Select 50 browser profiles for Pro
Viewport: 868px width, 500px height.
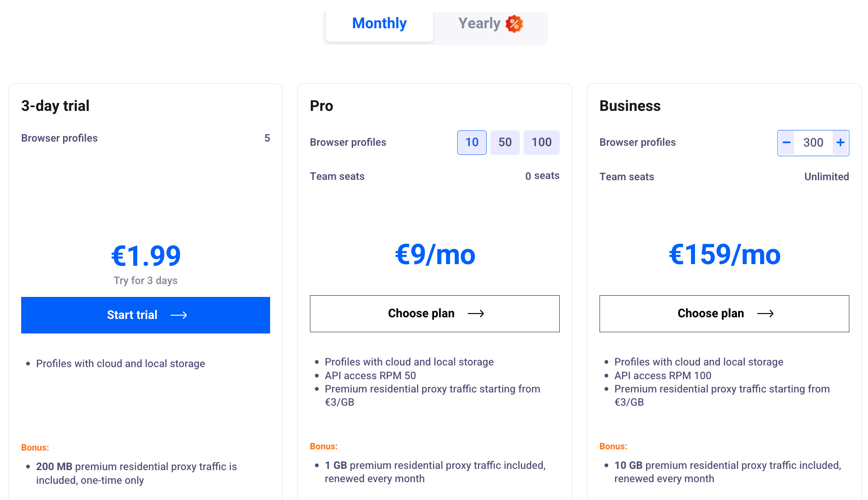tap(505, 142)
